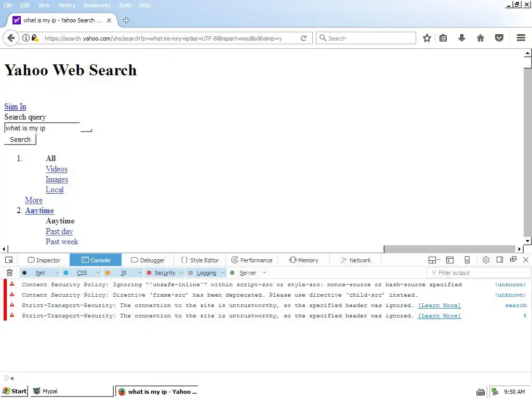Show devtools in a separate window
The image size is (532, 399).
pyautogui.click(x=513, y=260)
